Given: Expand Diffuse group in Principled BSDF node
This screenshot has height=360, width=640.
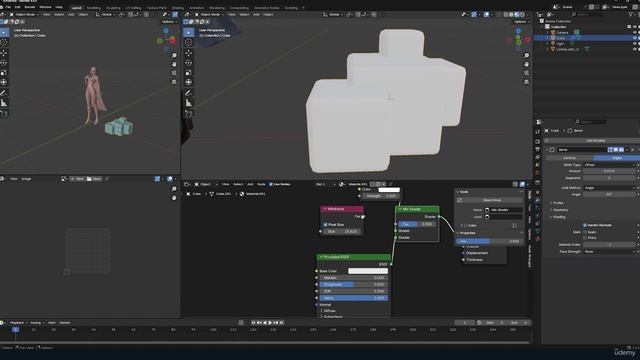Looking at the screenshot, I should click(x=327, y=311).
